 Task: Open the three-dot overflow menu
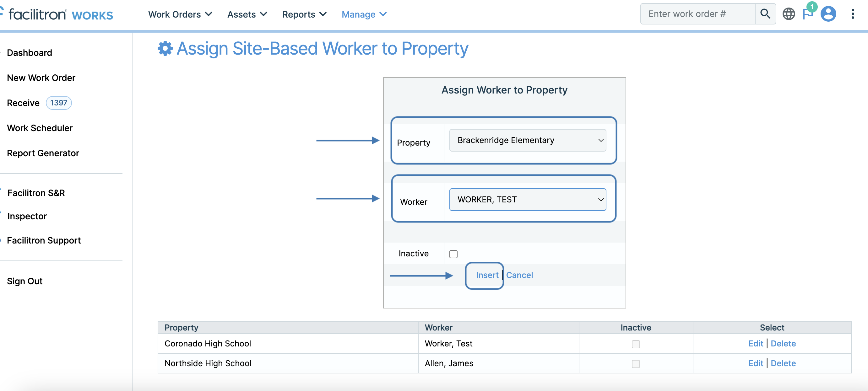[x=853, y=14]
